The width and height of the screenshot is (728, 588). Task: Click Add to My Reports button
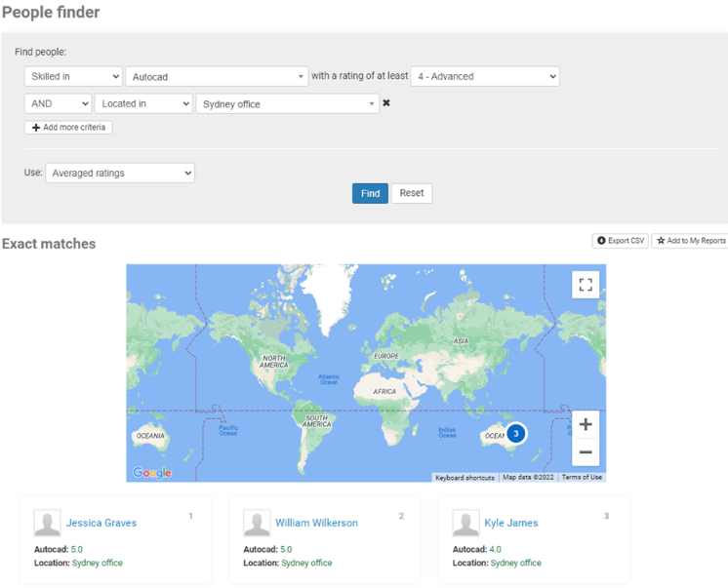coord(690,240)
